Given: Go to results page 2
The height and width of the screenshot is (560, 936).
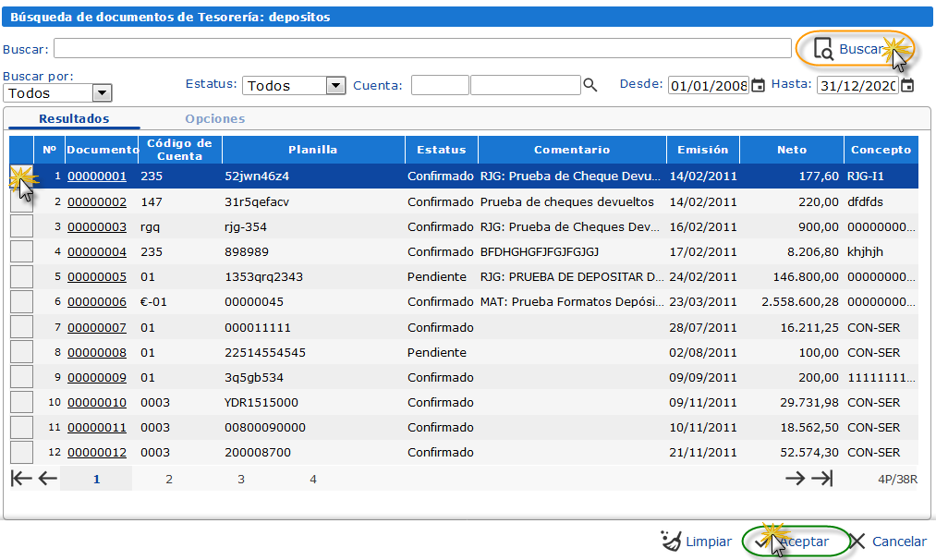Looking at the screenshot, I should click(169, 479).
